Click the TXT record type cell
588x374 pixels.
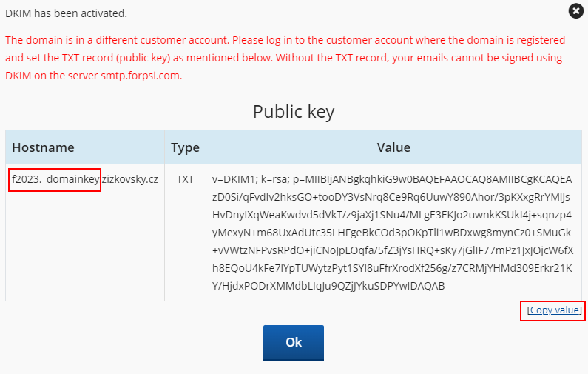(x=185, y=179)
